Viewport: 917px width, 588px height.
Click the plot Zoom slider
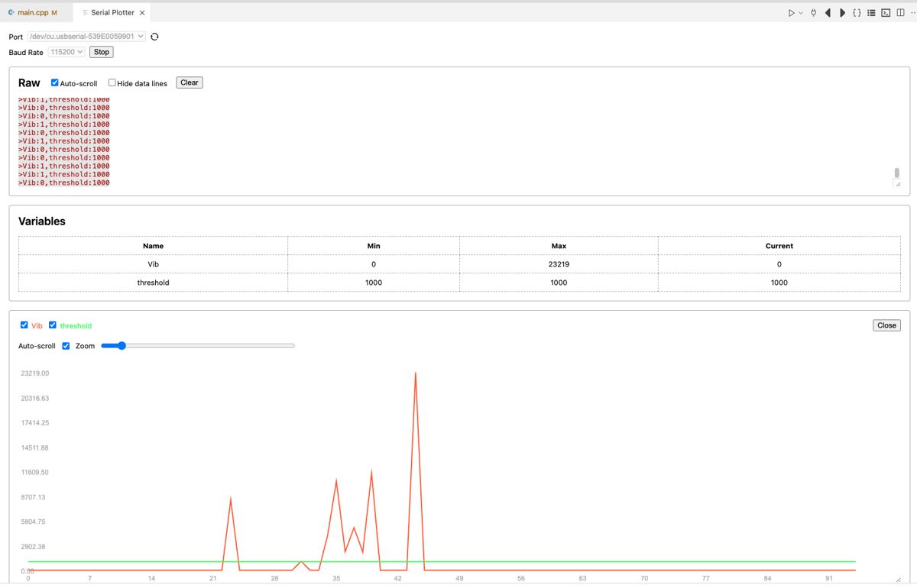pos(197,346)
